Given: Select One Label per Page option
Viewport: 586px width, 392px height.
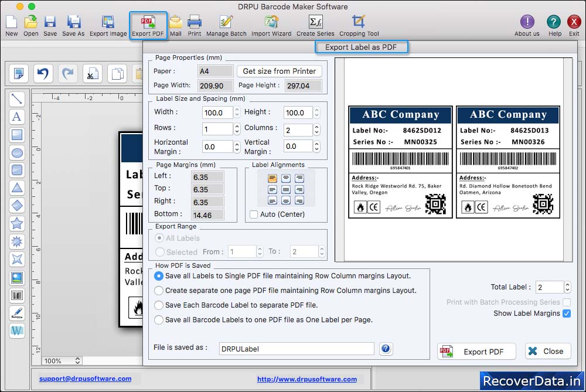Looking at the screenshot, I should [159, 319].
